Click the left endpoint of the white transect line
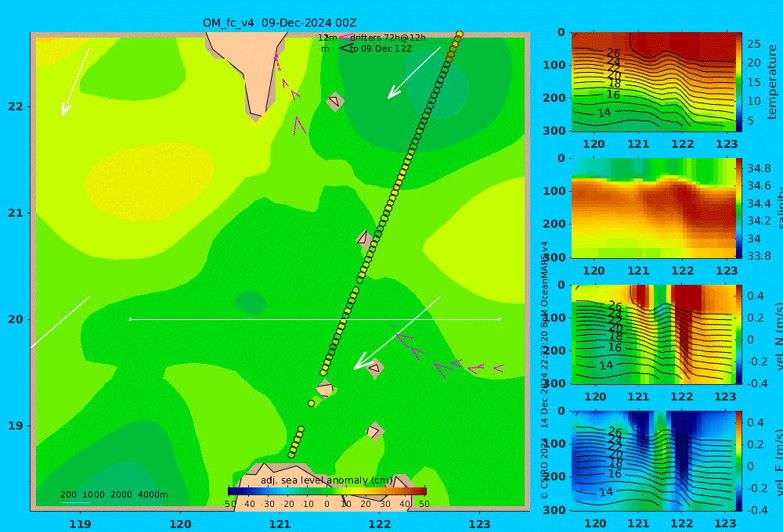Screen dimensions: 783x532 point(130,319)
